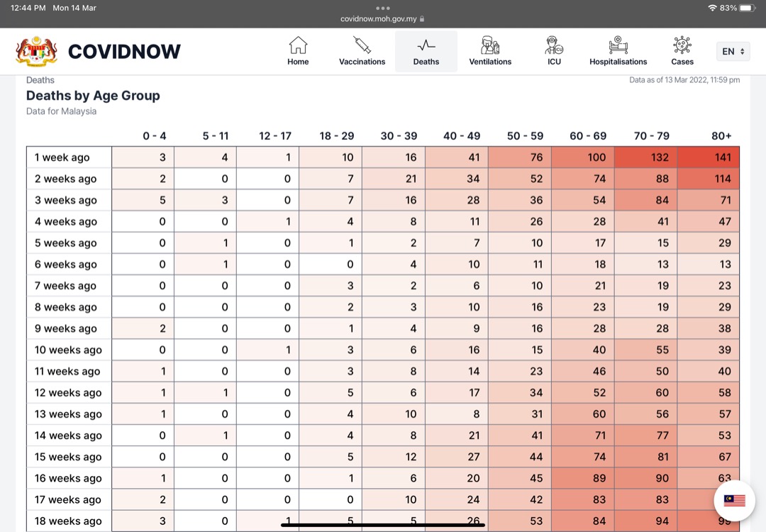Image resolution: width=766 pixels, height=532 pixels.
Task: Click the 132 cell in the 1 week ago row
Action: (646, 157)
